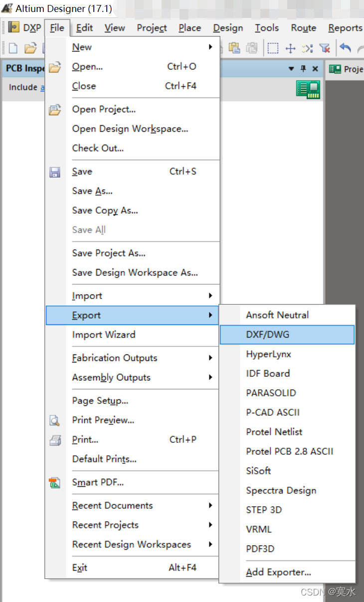The width and height of the screenshot is (364, 602).
Task: Open Smart PDF... wizard entry
Action: pos(133,483)
